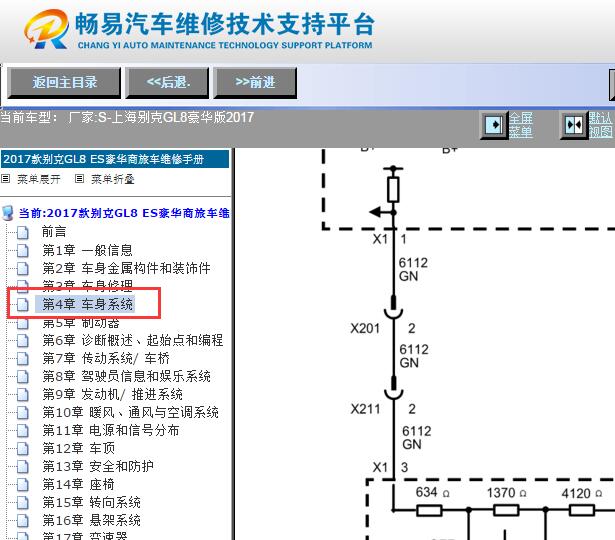Screen dimensions: 615x540
Task: Open 第2章 车身金属构件和装饰件
Action: click(x=126, y=268)
